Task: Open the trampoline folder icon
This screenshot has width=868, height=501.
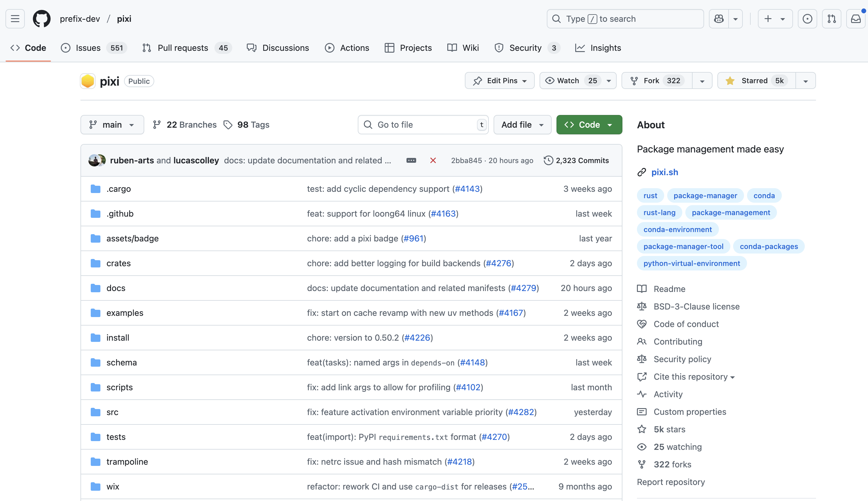Action: click(x=96, y=461)
